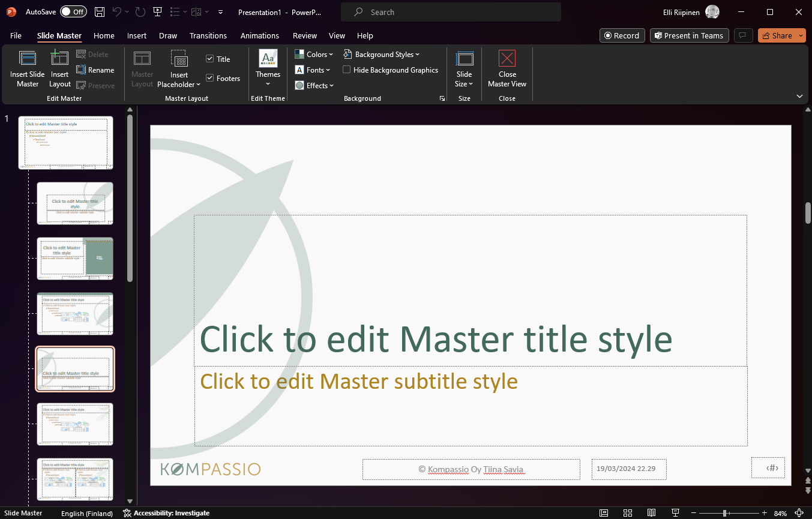Open the Share button dropdown arrow
Image resolution: width=812 pixels, height=519 pixels.
pyautogui.click(x=801, y=35)
